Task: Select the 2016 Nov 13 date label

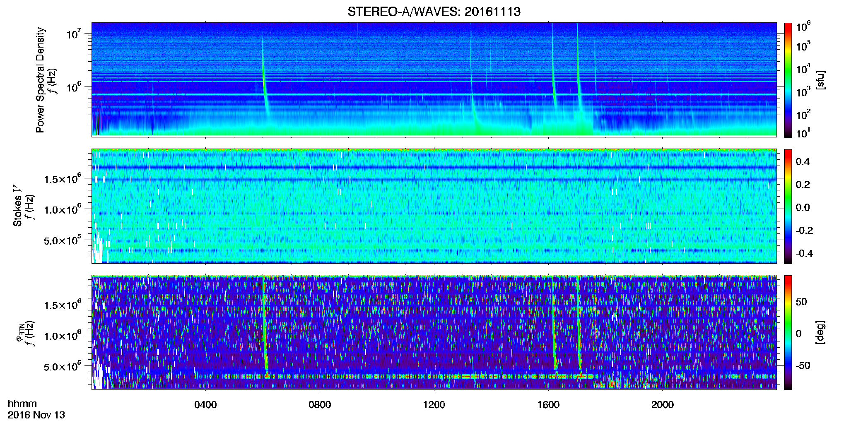Action: click(36, 415)
